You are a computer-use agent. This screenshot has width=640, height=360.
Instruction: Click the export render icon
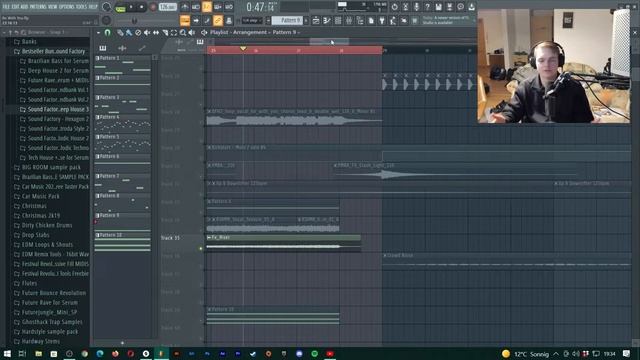(x=449, y=7)
